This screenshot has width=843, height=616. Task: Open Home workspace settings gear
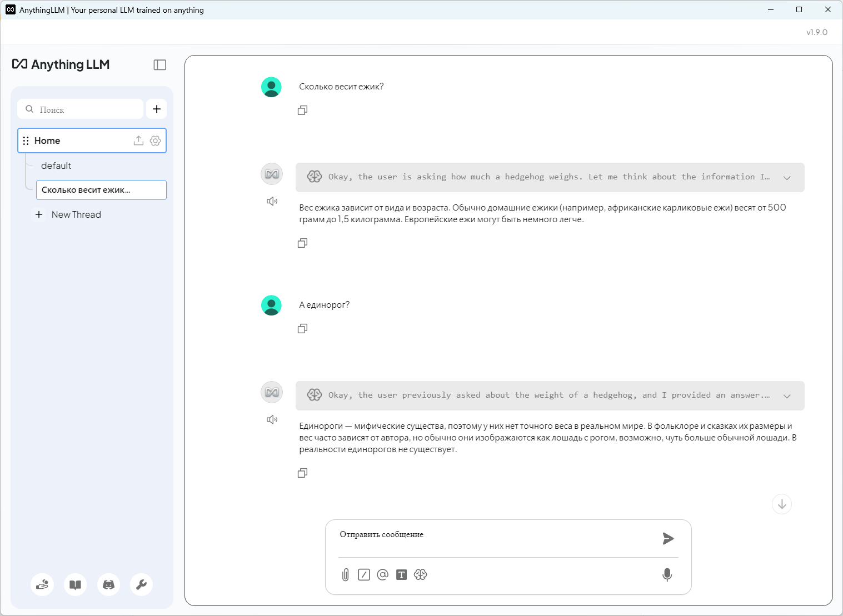point(156,141)
